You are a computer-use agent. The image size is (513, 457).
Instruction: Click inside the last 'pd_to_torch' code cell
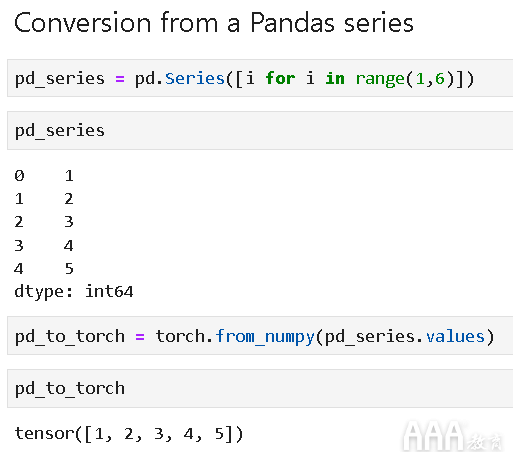click(260, 388)
